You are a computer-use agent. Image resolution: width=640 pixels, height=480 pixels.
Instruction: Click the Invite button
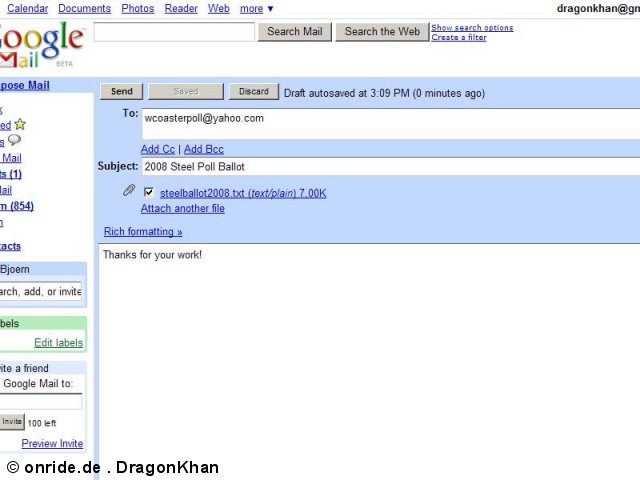12,422
